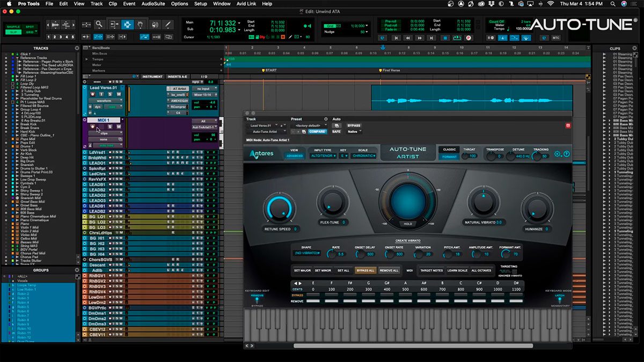Select the Selector tool in the toolbar
Image resolution: width=644 pixels, height=362 pixels.
point(127,24)
